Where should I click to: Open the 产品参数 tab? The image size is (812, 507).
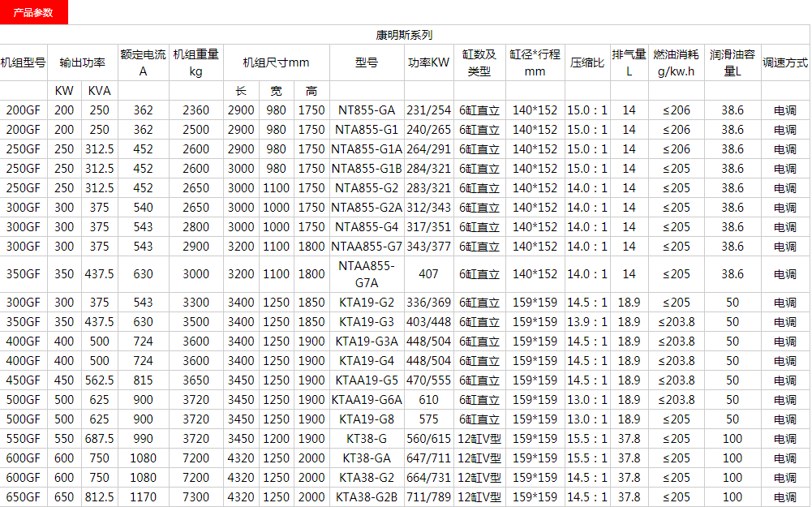[x=33, y=12]
